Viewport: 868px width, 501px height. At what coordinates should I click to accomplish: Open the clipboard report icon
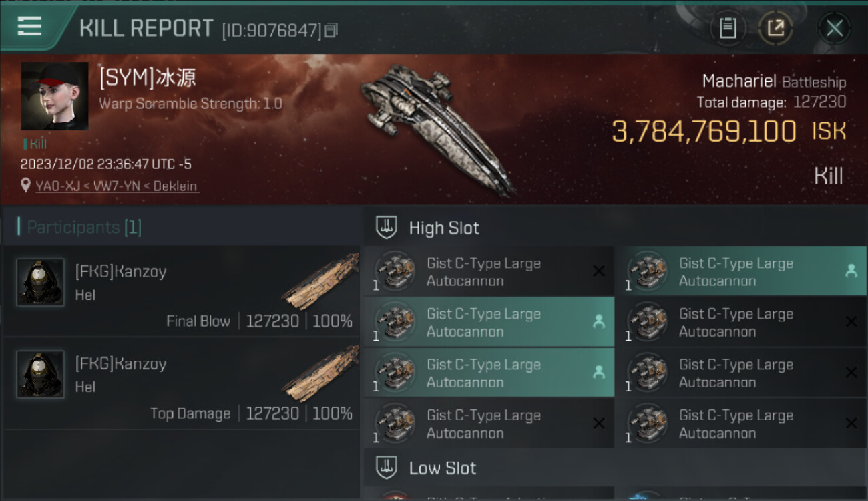tap(727, 28)
